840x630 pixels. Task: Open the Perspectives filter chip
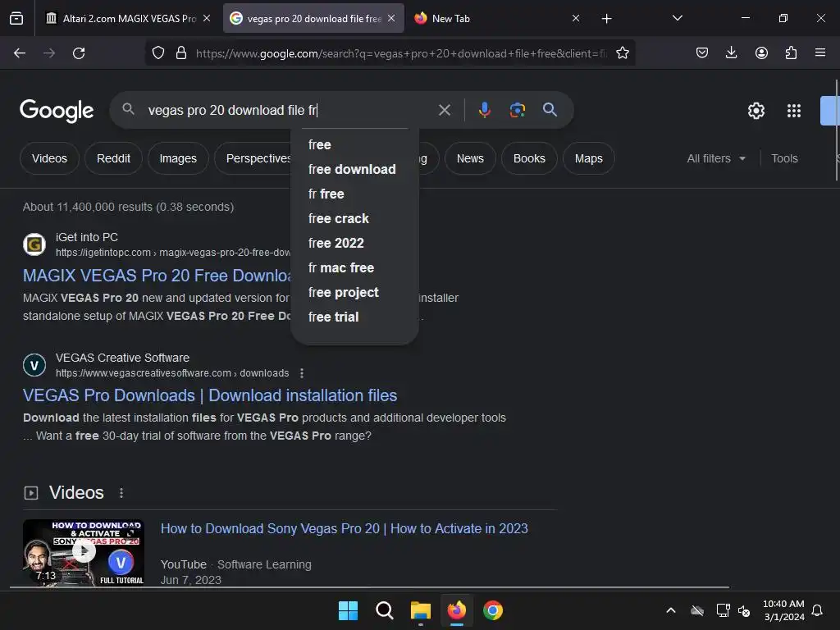click(253, 158)
